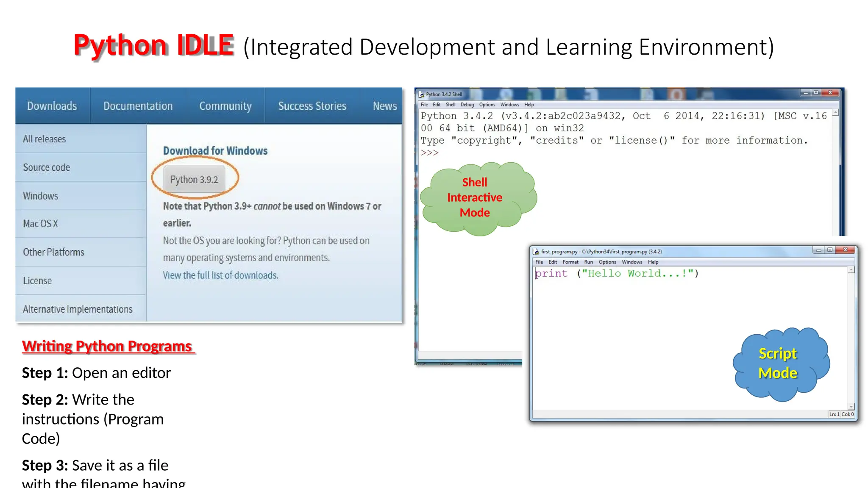The width and height of the screenshot is (868, 488).
Task: Close the first_program.py editor window
Action: (846, 250)
